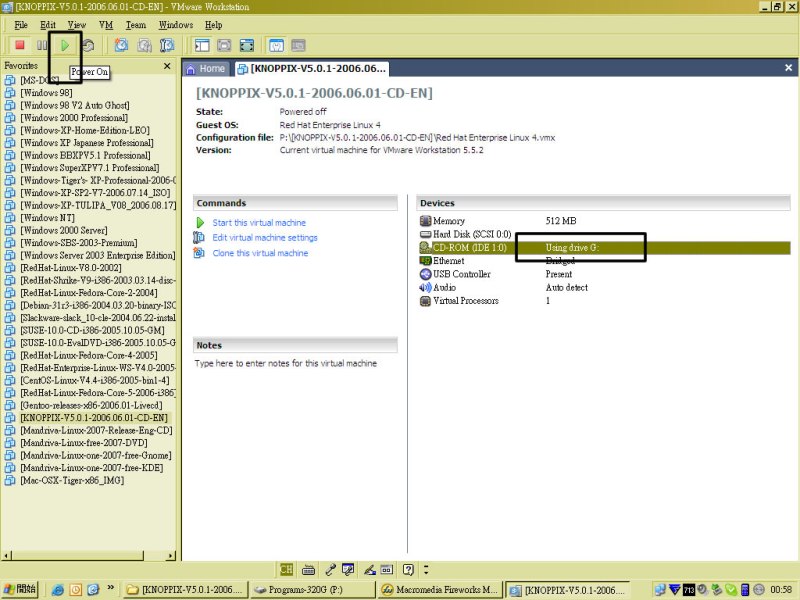Select [MS-DOS] in Favorites
Viewport: 800px width, 600px height.
tap(40, 80)
